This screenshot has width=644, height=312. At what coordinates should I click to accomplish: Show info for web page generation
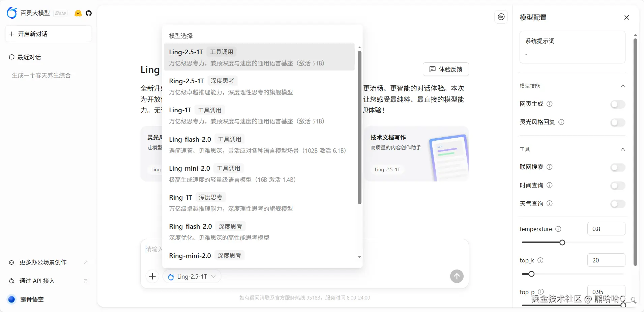(x=550, y=104)
